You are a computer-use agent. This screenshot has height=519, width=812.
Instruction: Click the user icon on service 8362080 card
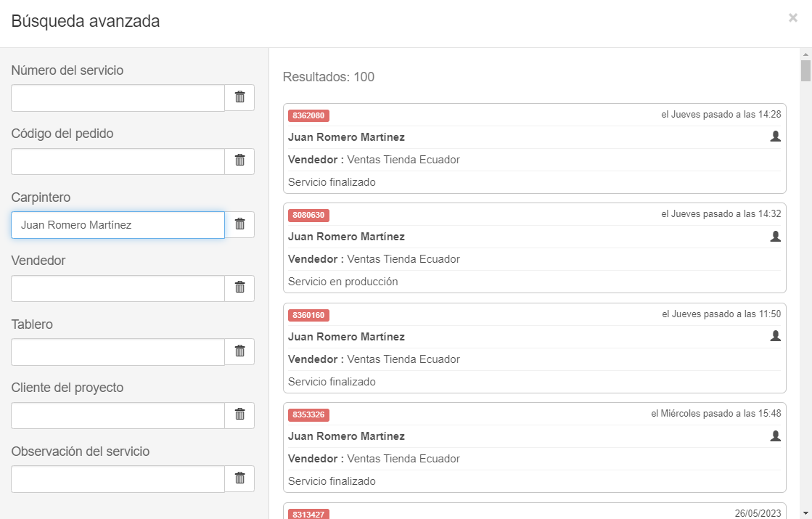[x=775, y=136]
